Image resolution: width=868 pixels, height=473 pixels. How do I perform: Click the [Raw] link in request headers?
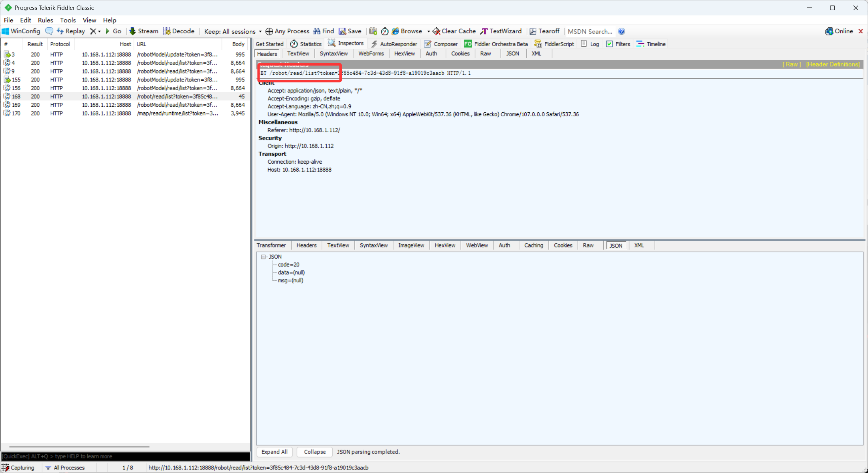tap(791, 64)
